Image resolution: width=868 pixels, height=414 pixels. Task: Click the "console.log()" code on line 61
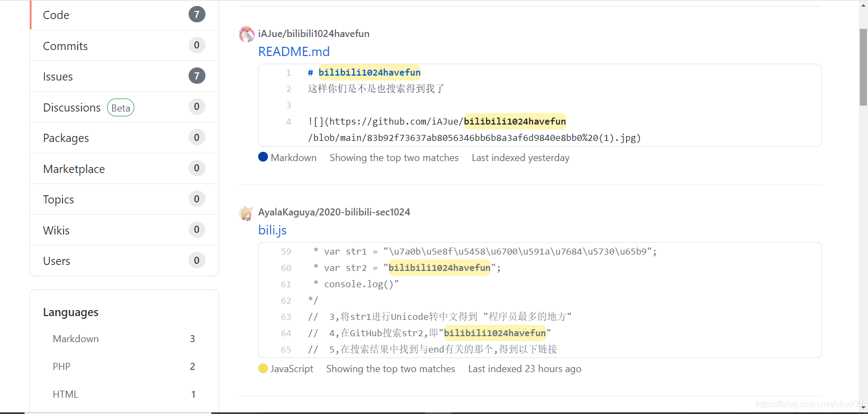[x=356, y=284]
